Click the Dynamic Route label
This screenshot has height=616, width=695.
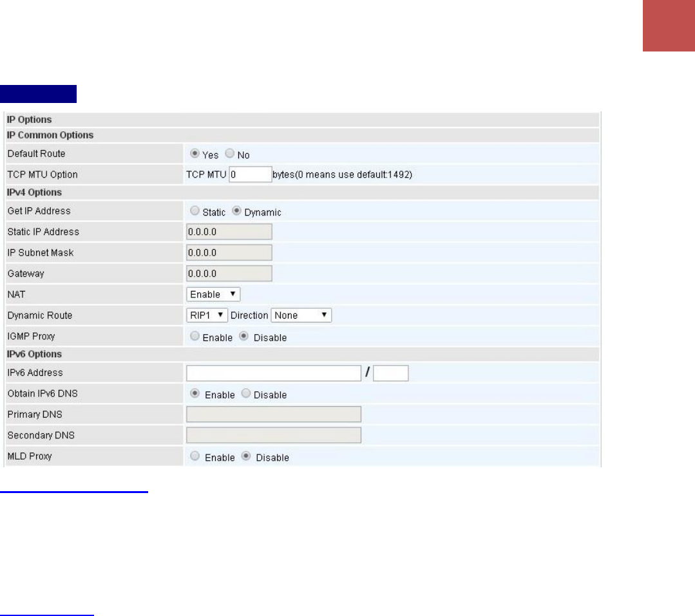[40, 315]
